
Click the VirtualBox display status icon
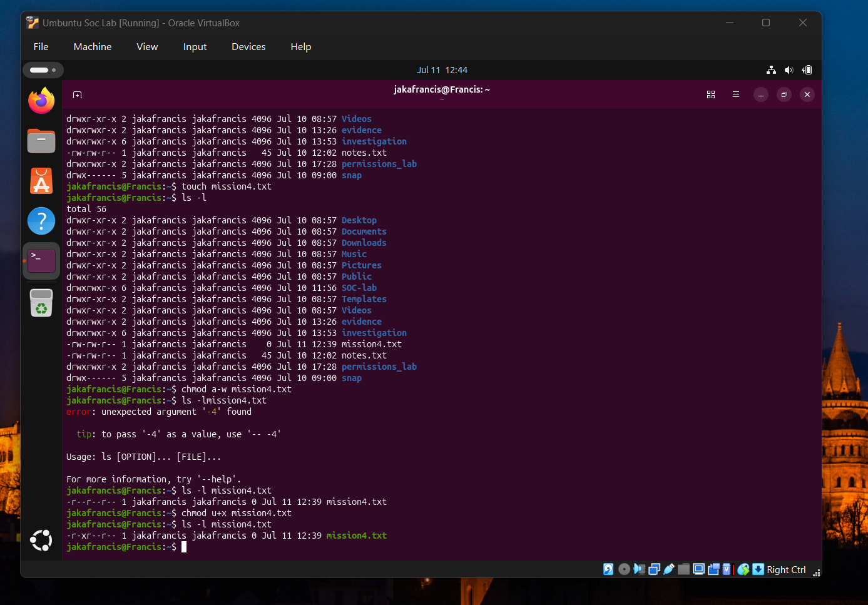click(x=699, y=569)
